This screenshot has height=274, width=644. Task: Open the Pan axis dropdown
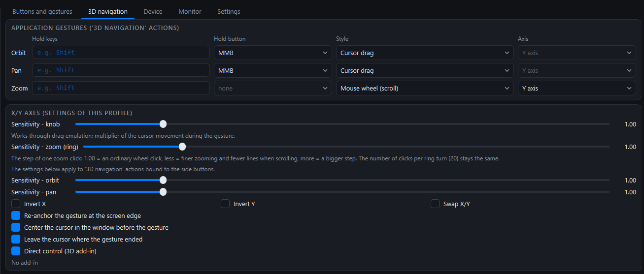pos(577,70)
